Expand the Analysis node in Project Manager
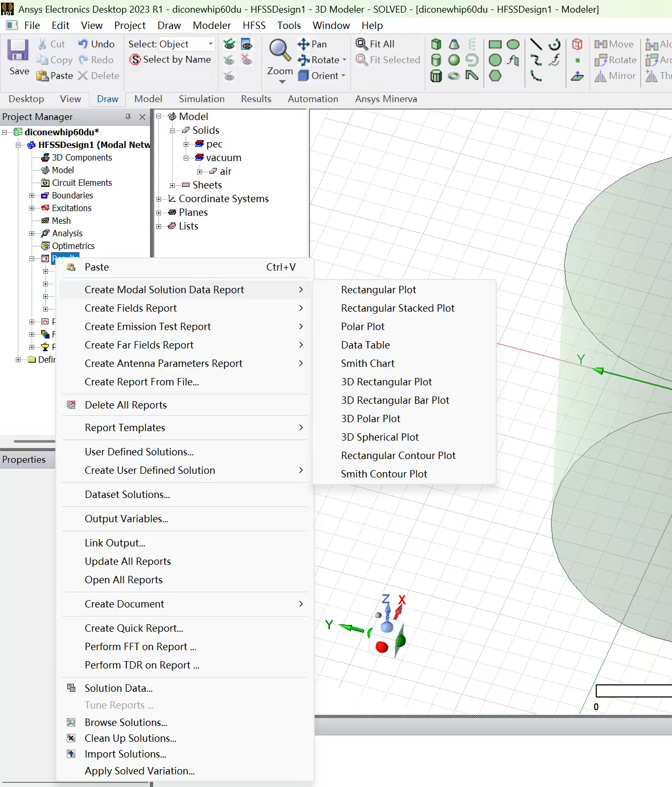672x787 pixels. (x=32, y=233)
